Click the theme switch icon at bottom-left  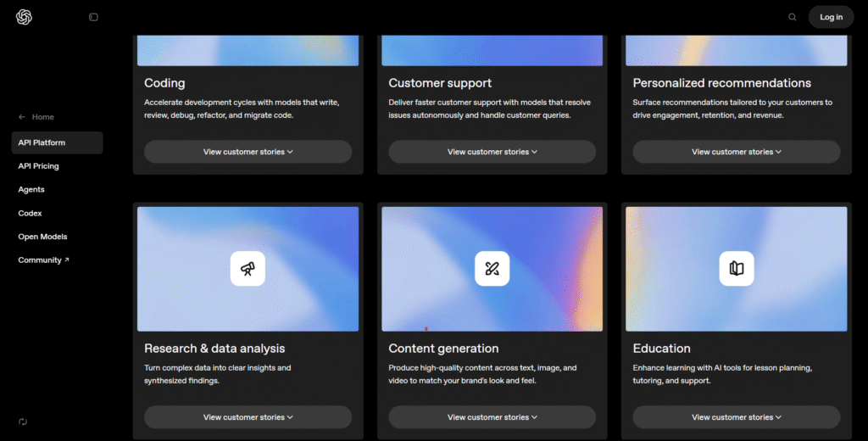click(x=23, y=421)
